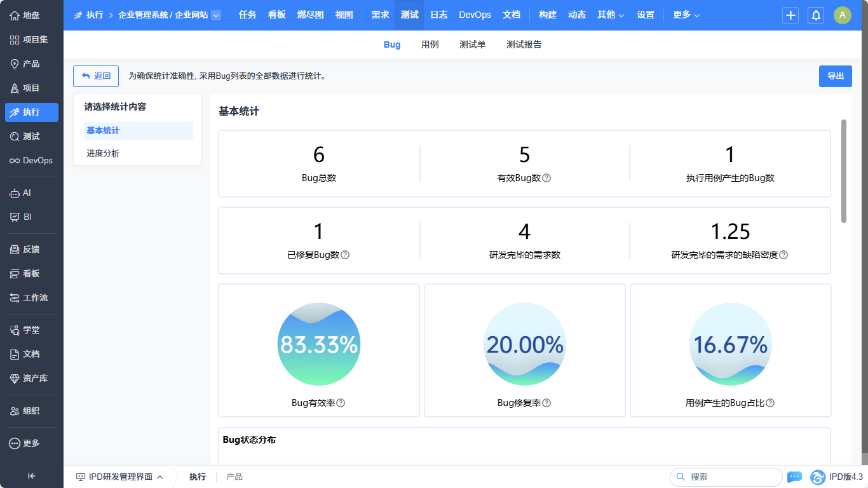Open the AI robot sidebar icon
This screenshot has height=488, width=868.
point(15,193)
